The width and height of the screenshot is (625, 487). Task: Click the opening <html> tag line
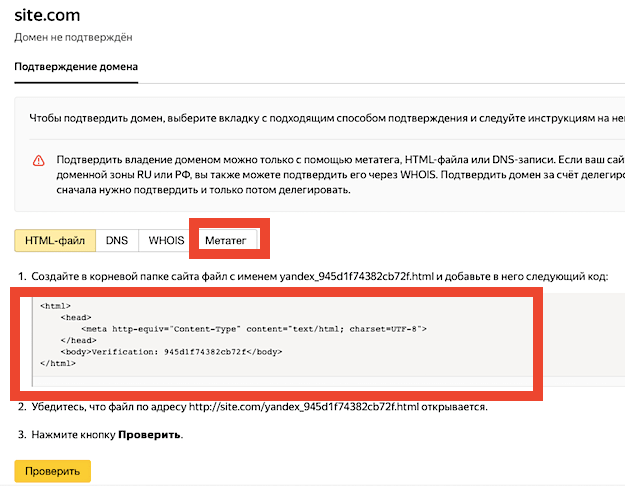(55, 305)
